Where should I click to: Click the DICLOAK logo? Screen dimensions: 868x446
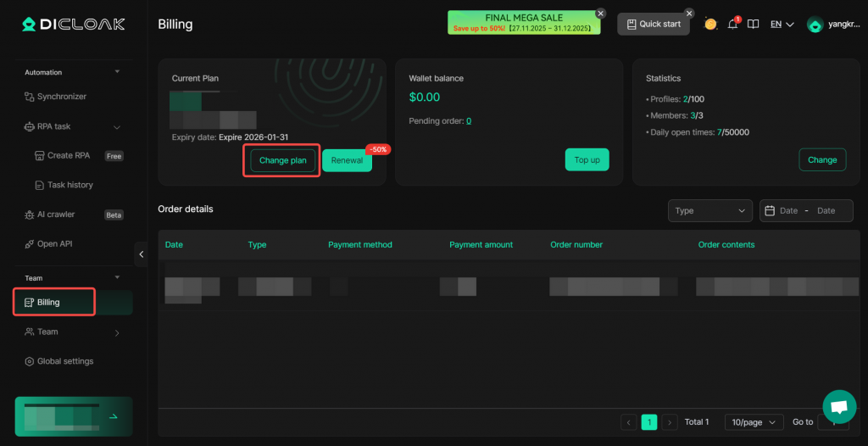(x=73, y=25)
